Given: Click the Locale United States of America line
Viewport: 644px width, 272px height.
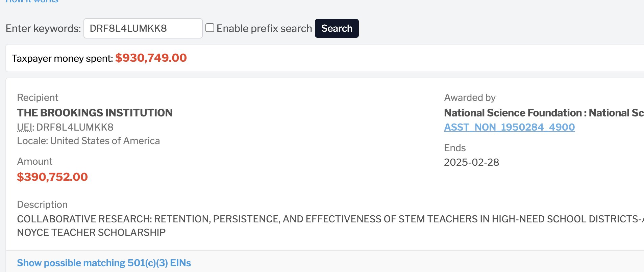Looking at the screenshot, I should click(x=89, y=141).
